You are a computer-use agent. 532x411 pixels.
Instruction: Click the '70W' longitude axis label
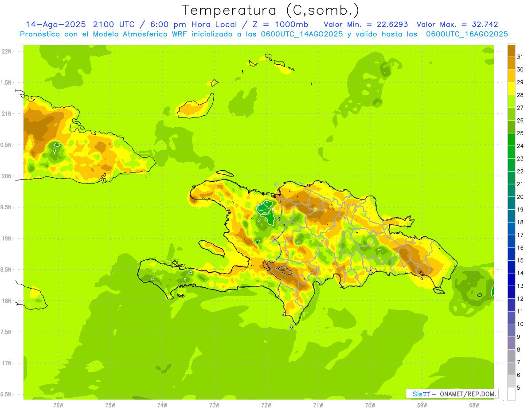click(370, 405)
